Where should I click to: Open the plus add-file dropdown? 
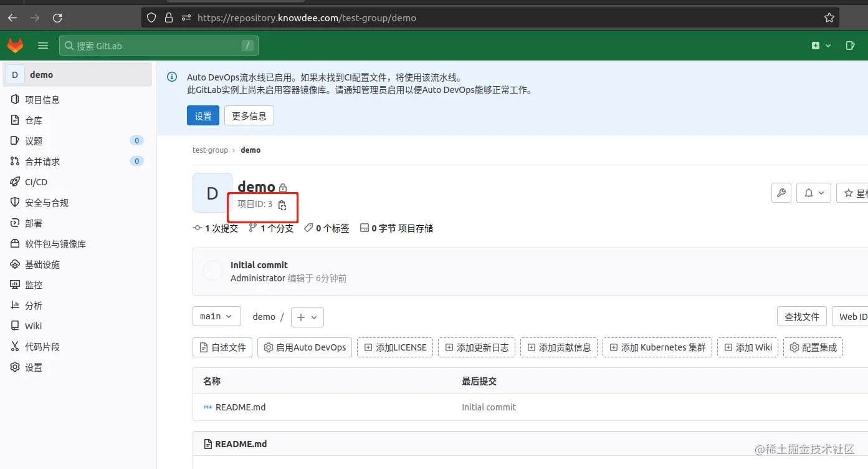307,317
